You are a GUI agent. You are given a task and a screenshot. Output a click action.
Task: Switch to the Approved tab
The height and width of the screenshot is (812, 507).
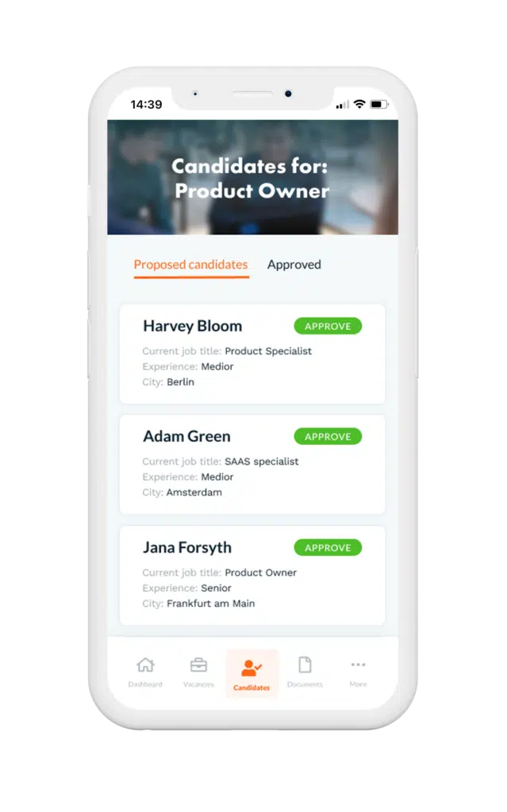point(294,265)
